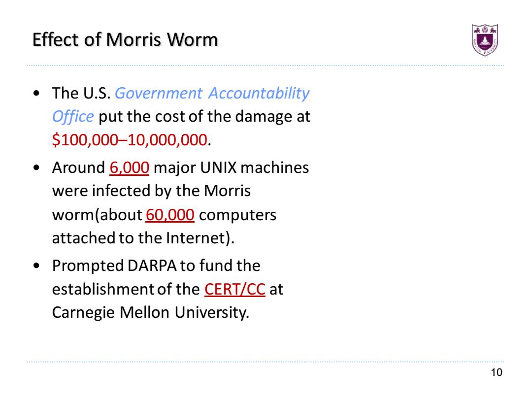Screen dimensions: 532x399
Task: Click the text were infected by the Morris
Action: (x=151, y=191)
